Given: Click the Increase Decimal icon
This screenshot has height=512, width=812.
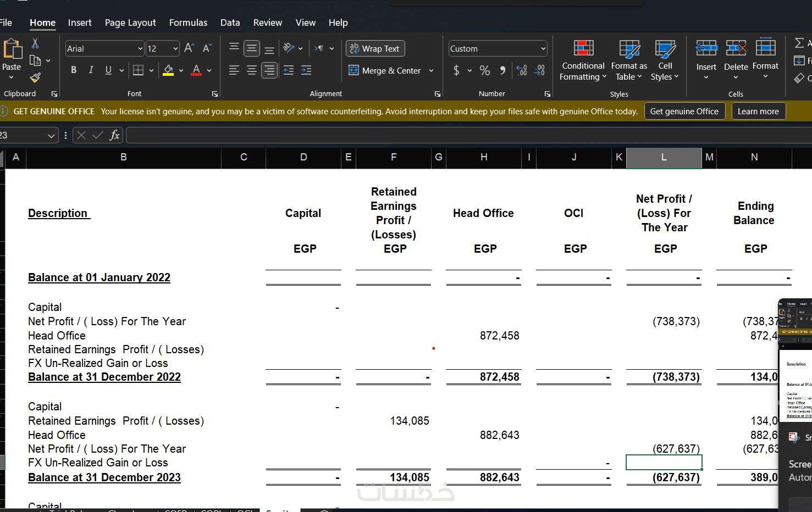Looking at the screenshot, I should click(x=522, y=70).
